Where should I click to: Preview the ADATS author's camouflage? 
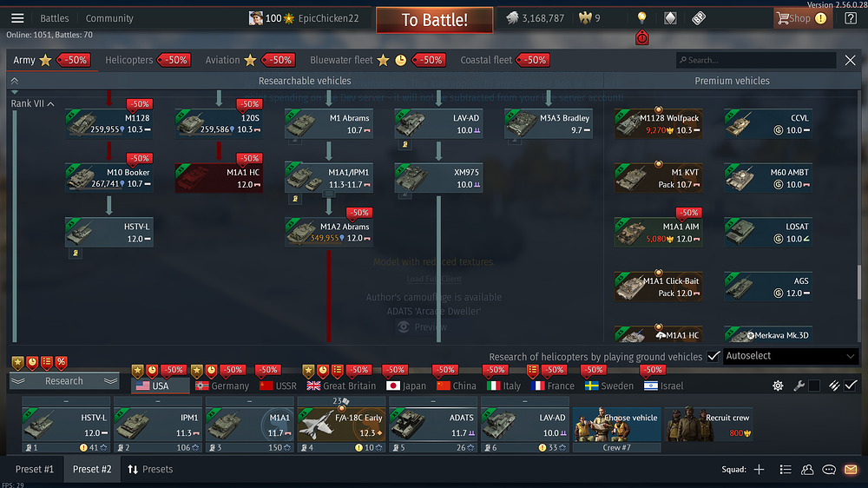click(x=423, y=327)
